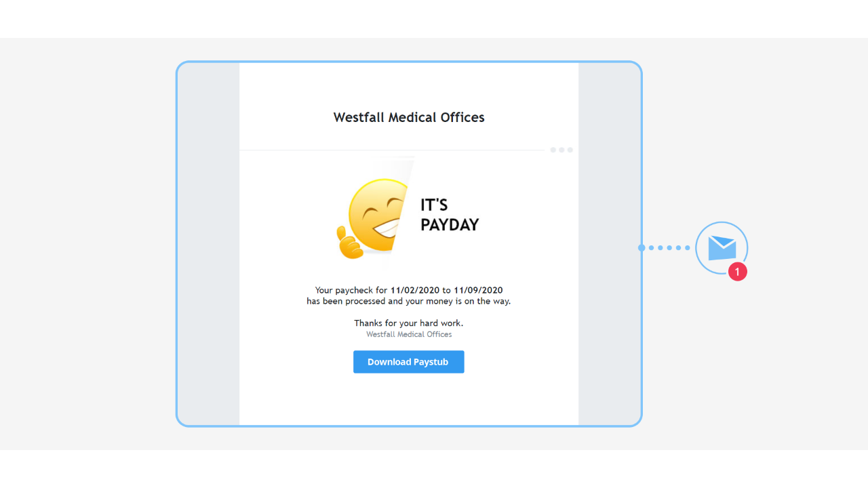Select the end date 11/09/2020
This screenshot has width=868, height=488.
coord(478,290)
